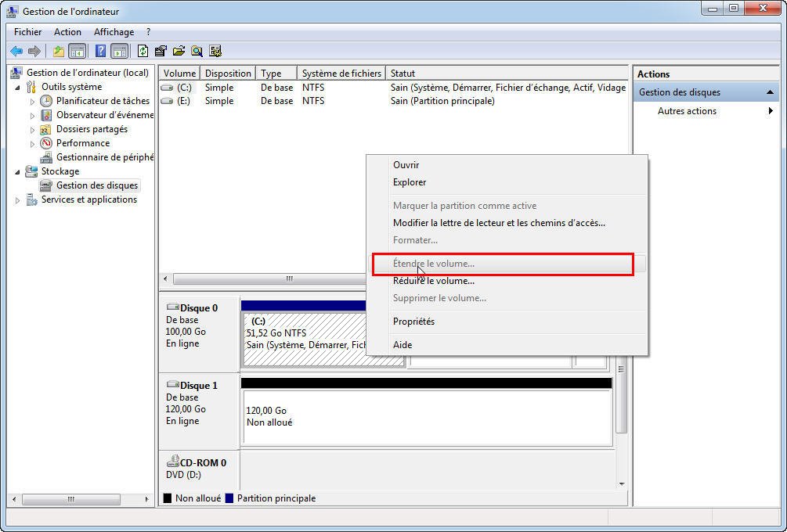787x532 pixels.
Task: Toggle the Show/Hide action pane toolbar icon
Action: click(x=119, y=51)
